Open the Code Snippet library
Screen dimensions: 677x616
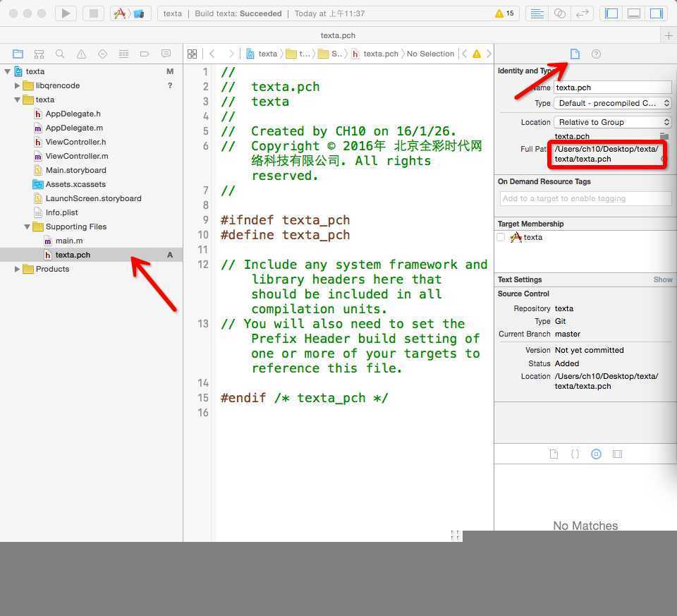pyautogui.click(x=575, y=454)
